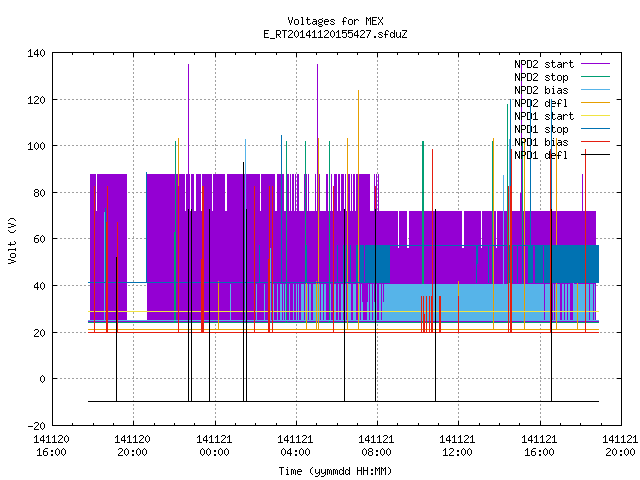Click the 'NPD2 stop' legend label

[541, 77]
